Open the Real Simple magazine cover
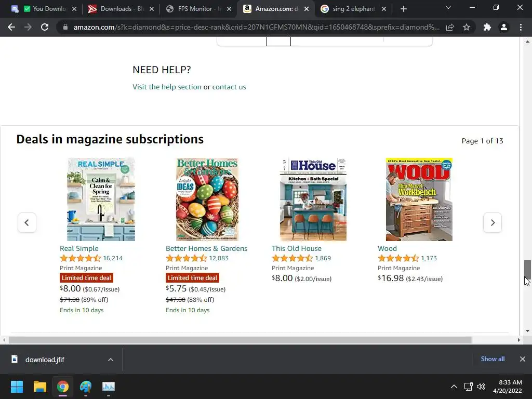The height and width of the screenshot is (399, 532). (x=101, y=199)
